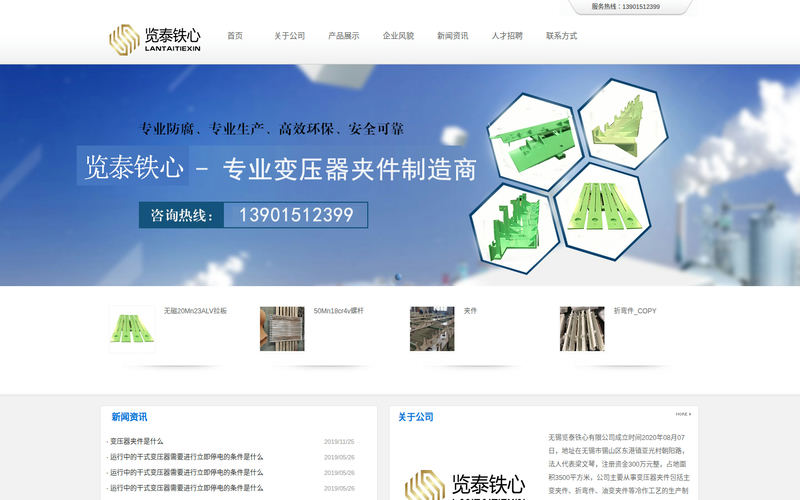
Task: Click the 服务热线：13901512399 text at top
Action: click(x=626, y=7)
